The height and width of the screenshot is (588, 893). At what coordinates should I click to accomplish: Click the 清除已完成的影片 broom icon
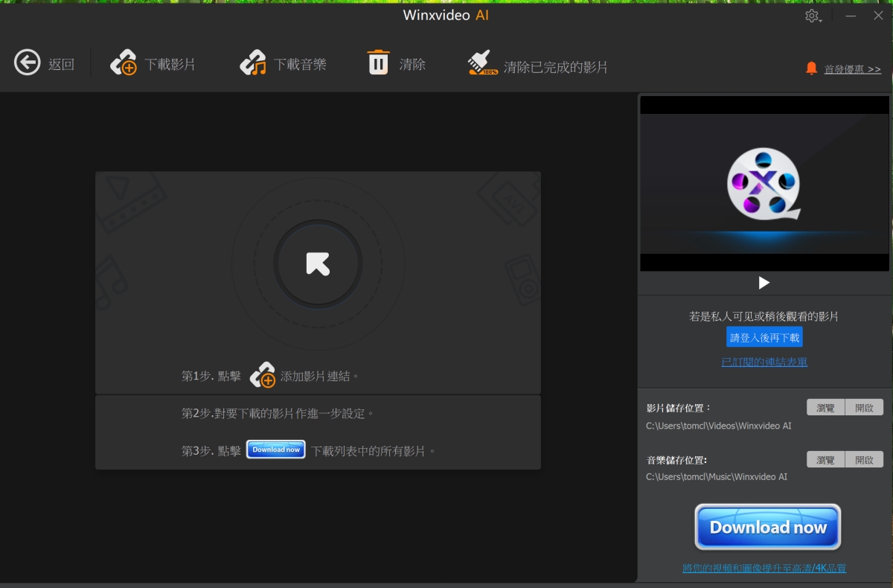[x=483, y=64]
